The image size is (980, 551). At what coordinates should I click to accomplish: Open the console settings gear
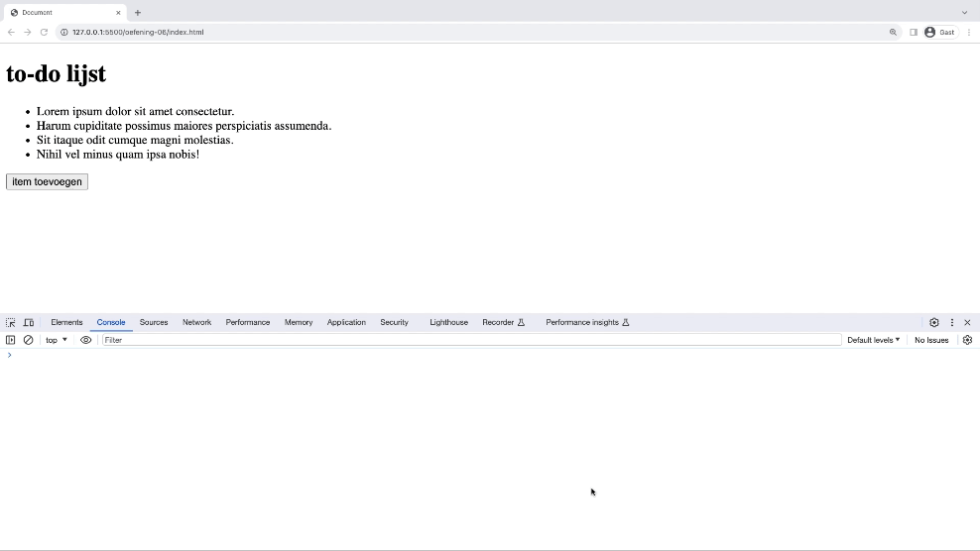point(967,340)
